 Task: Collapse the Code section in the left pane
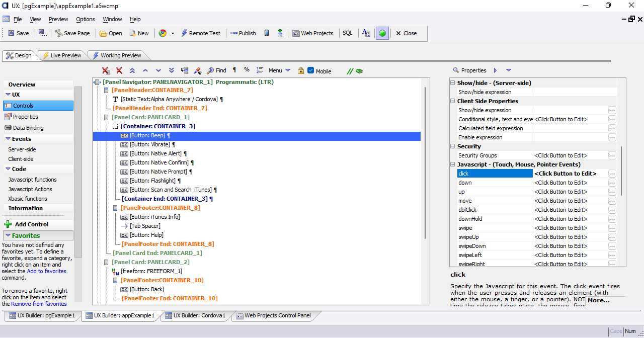tap(8, 169)
